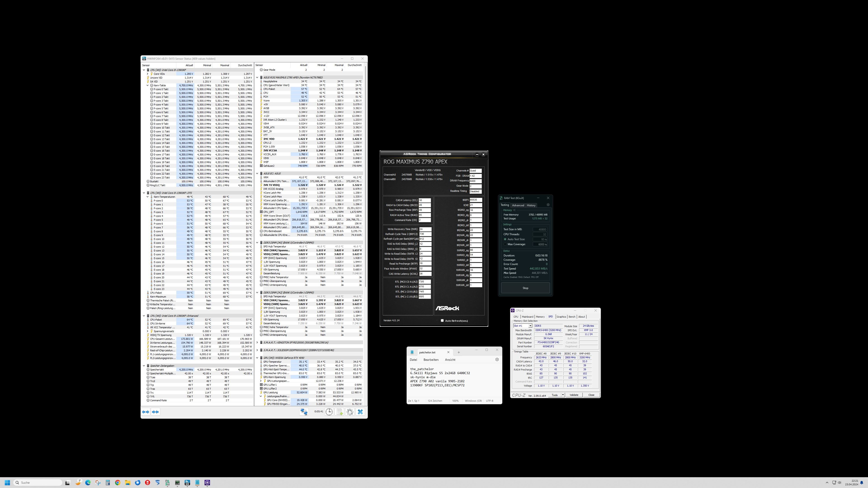Switch to Graphics tab in CPU-Z

pyautogui.click(x=561, y=317)
